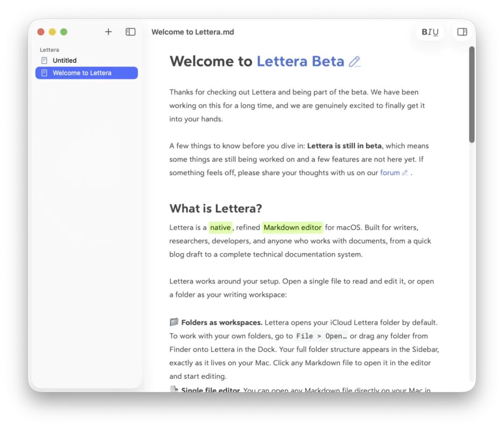Click the vertical scrollbar thumb

click(471, 94)
